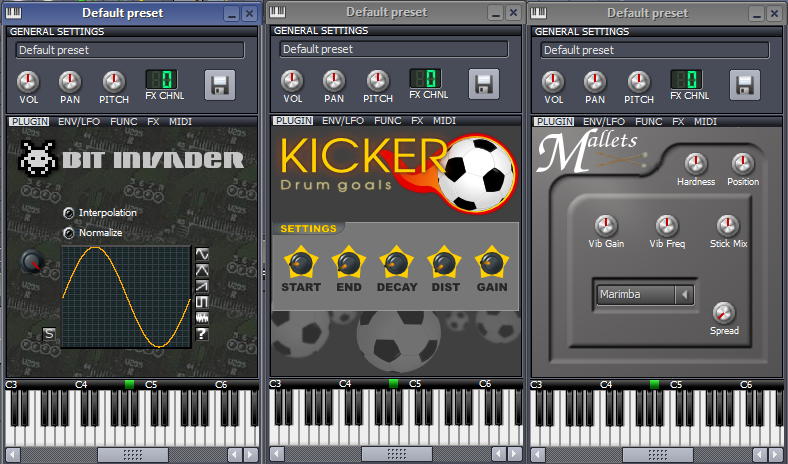Screen dimensions: 788x464
Task: Select the saw wave shape in Bit Invader
Action: coord(202,286)
